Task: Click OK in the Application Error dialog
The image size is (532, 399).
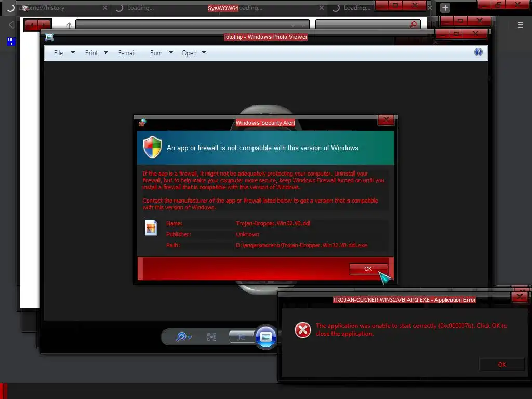Action: point(502,364)
